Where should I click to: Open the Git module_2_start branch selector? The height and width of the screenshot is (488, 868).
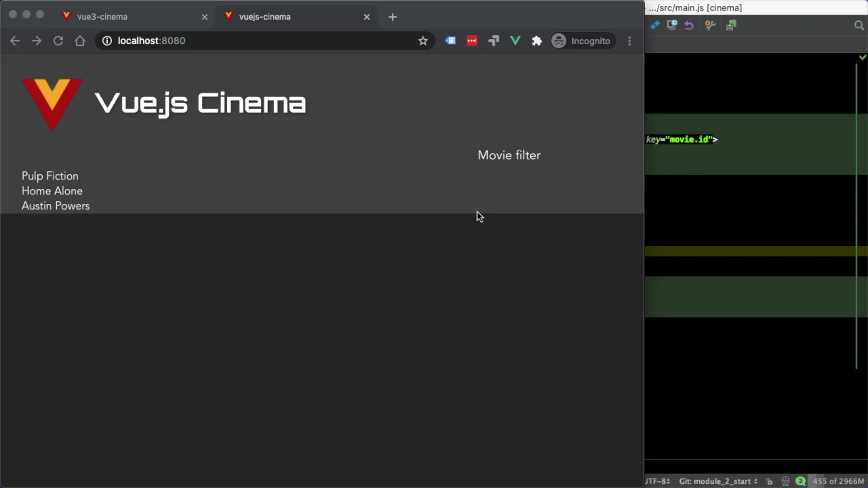718,481
